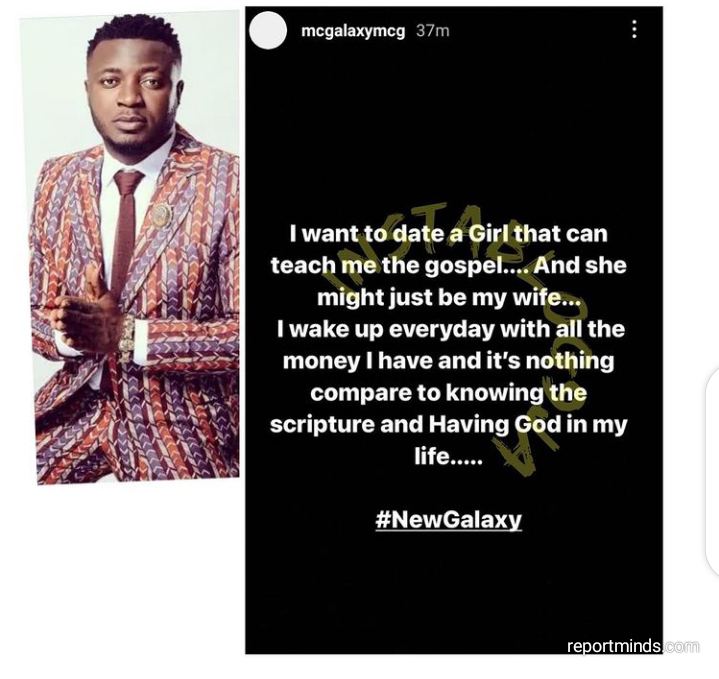Select the "I wake up everyday" text line
Image resolution: width=719 pixels, height=679 pixels.
click(x=450, y=330)
